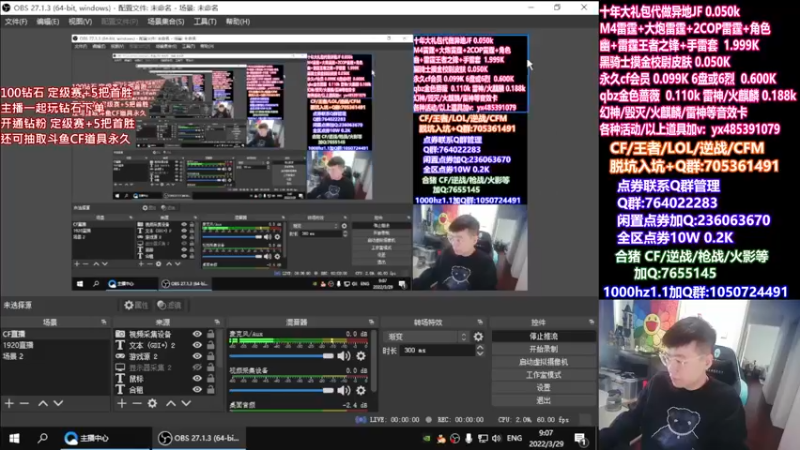Mute the 视频采集设备 mixer channel
Screen dimensions: 800x450
pos(344,391)
